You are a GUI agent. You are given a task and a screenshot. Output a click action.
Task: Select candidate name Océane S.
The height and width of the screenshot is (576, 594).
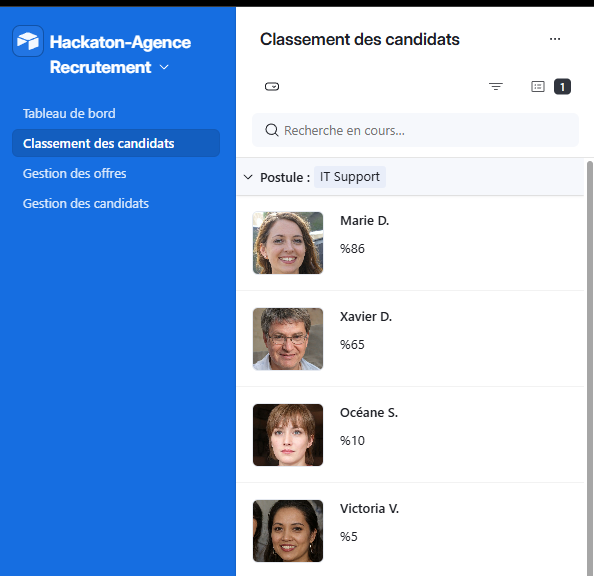click(369, 412)
